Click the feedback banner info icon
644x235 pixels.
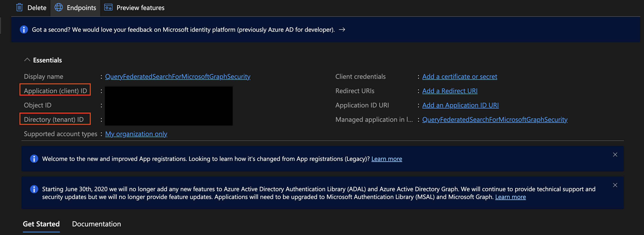[24, 29]
